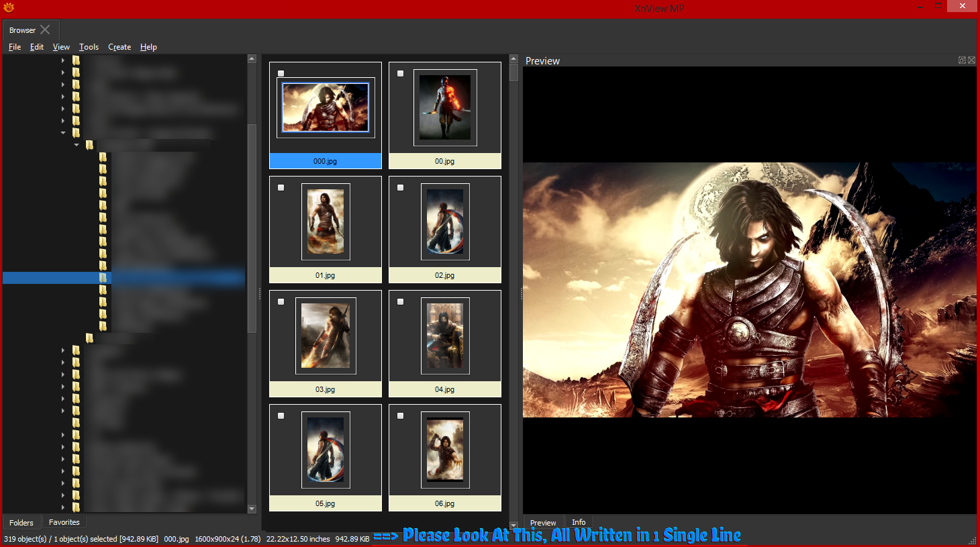Tick the checkbox on 000.jpg thumbnail
Screen dimensions: 980x547
[x=281, y=74]
